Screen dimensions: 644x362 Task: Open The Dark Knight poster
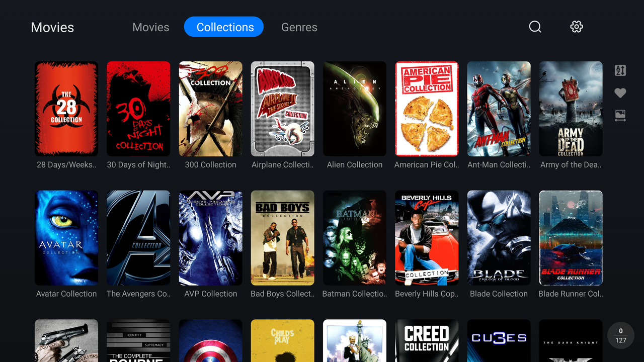(x=571, y=341)
